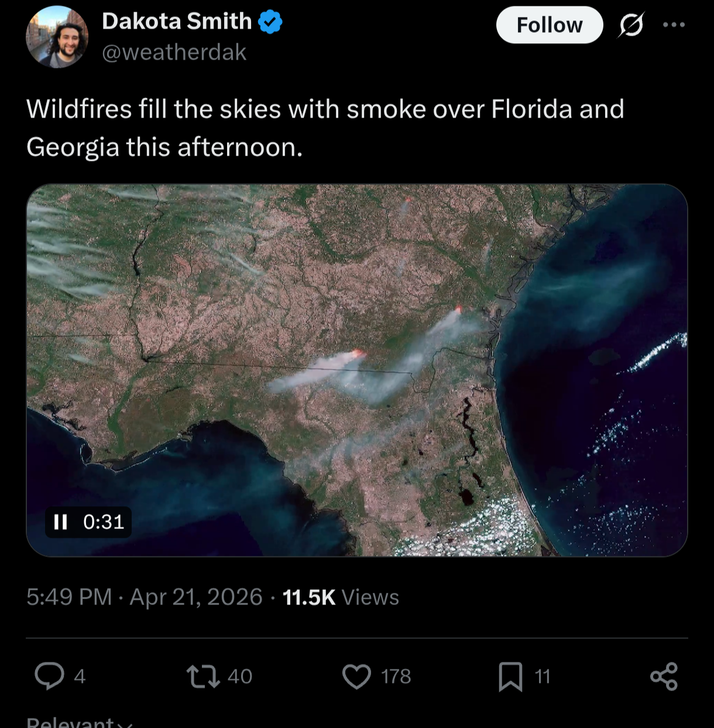Screen dimensions: 714x728
Task: Click the 178 likes count
Action: [x=396, y=677]
